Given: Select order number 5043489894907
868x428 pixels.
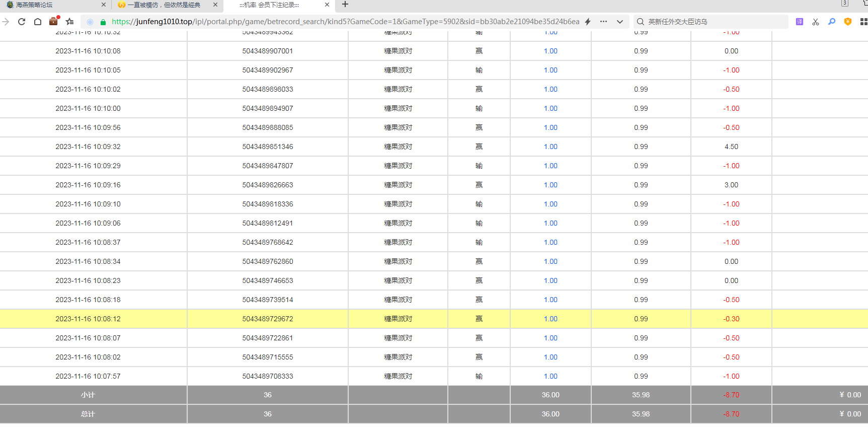Looking at the screenshot, I should coord(268,108).
